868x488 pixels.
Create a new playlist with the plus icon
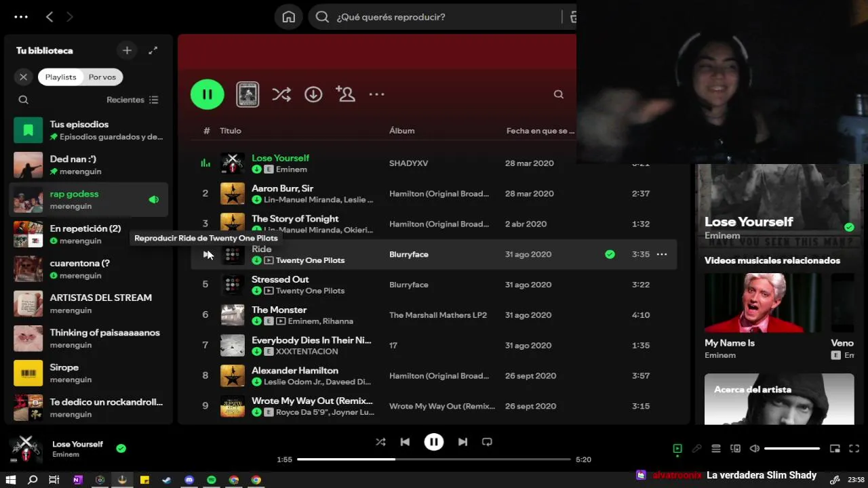127,50
